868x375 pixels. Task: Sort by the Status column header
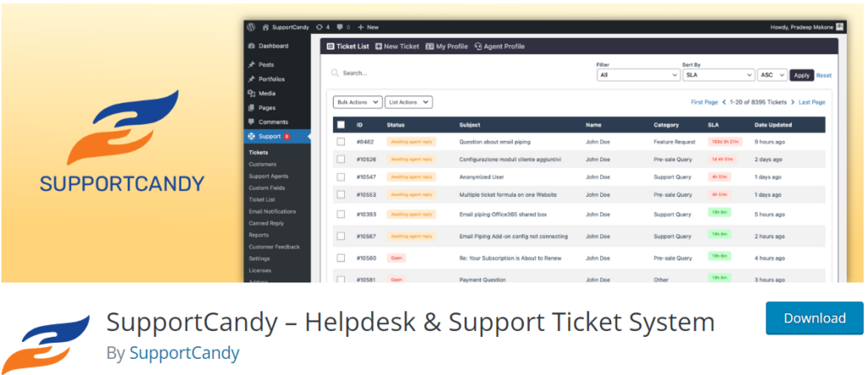[x=396, y=125]
